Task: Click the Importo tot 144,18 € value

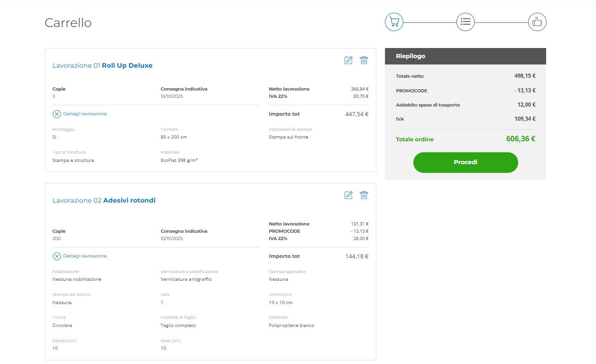Action: pyautogui.click(x=357, y=256)
